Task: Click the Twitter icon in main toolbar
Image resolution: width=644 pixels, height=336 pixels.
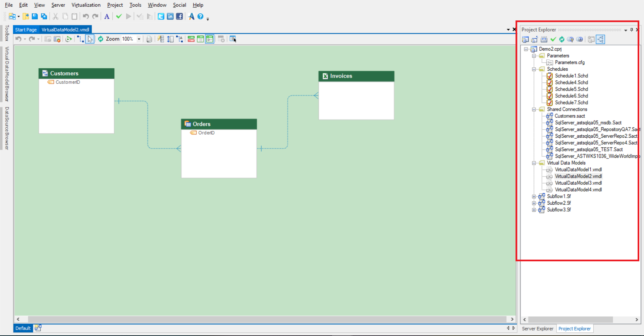Action: 161,16
